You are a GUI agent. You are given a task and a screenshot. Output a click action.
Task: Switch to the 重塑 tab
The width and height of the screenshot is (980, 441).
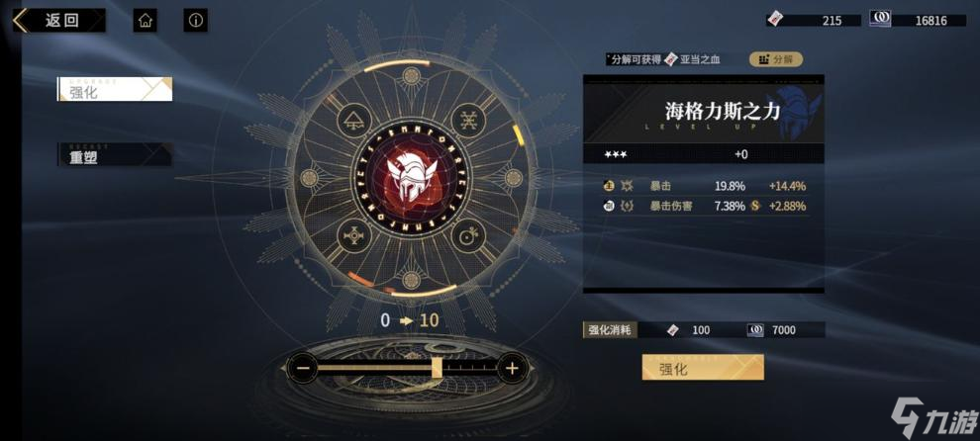click(x=115, y=155)
